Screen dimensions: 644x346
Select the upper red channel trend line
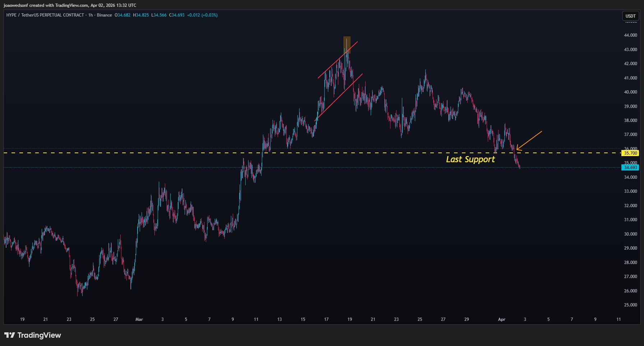coord(338,60)
